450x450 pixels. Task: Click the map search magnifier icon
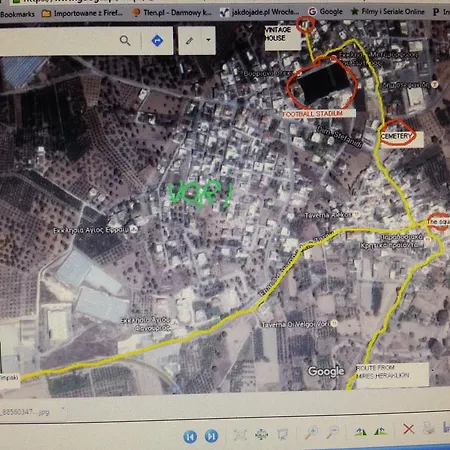125,41
